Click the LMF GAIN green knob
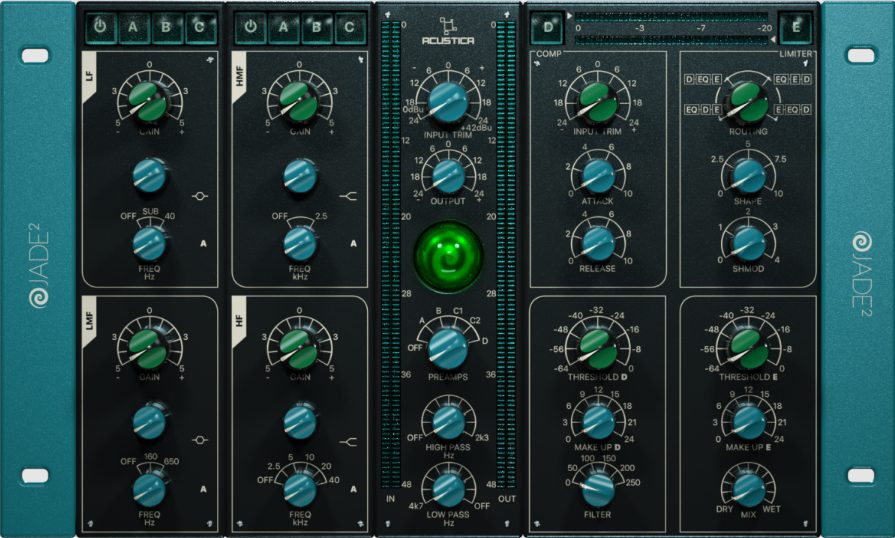 coord(148,348)
